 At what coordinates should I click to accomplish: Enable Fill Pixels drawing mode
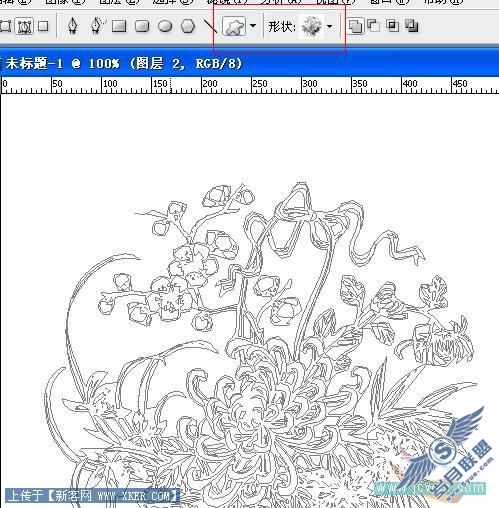click(43, 26)
